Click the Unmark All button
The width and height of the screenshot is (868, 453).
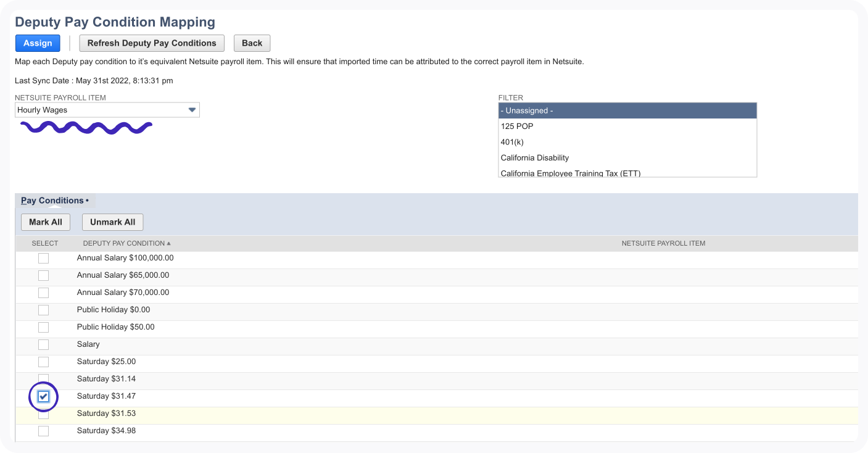pyautogui.click(x=112, y=222)
